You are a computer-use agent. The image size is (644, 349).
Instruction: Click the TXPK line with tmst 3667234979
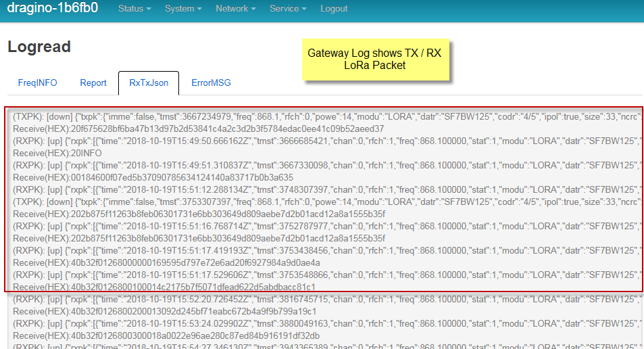[x=327, y=117]
